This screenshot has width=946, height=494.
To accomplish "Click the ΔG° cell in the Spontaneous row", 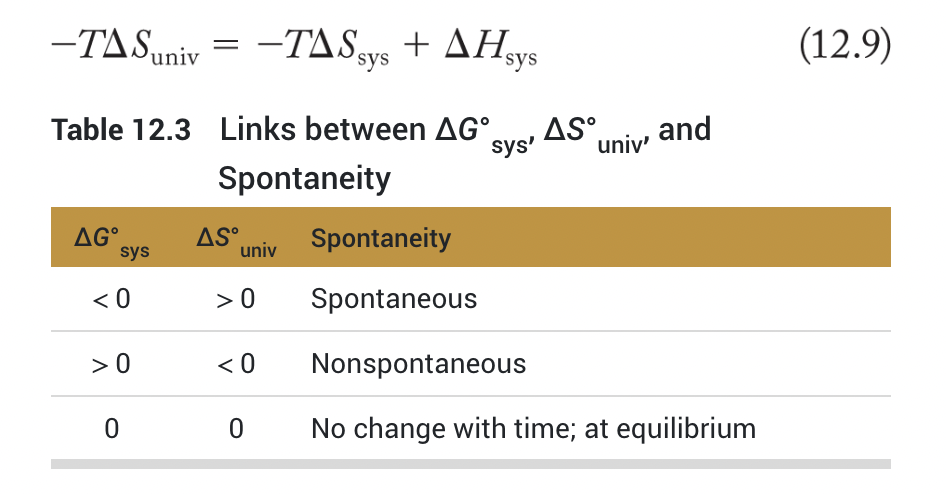I will pos(111,299).
